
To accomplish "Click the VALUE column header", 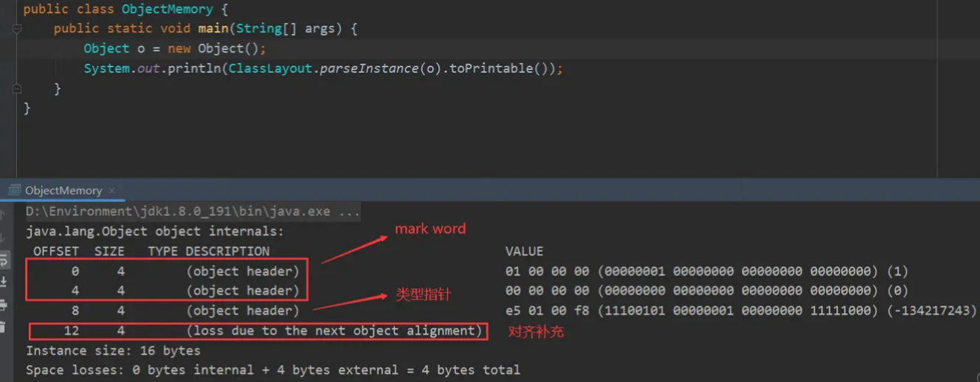I will (525, 251).
